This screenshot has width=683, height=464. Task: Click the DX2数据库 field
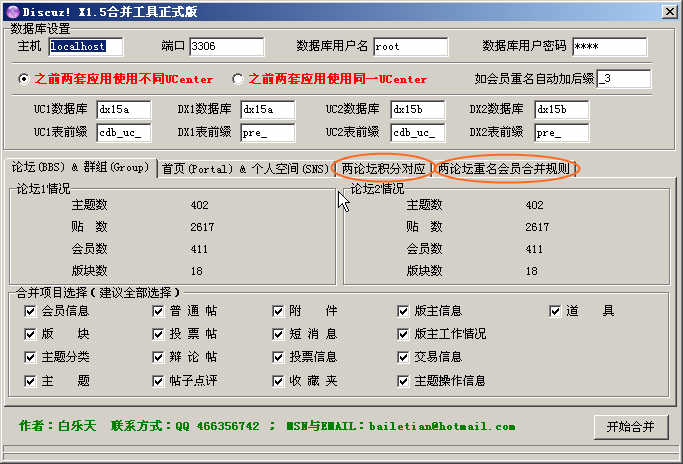click(x=561, y=109)
